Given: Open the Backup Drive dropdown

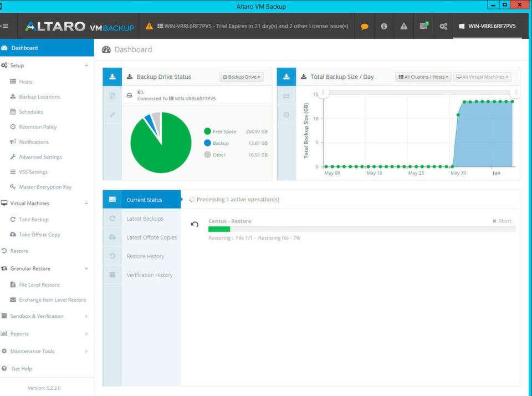Looking at the screenshot, I should (241, 77).
